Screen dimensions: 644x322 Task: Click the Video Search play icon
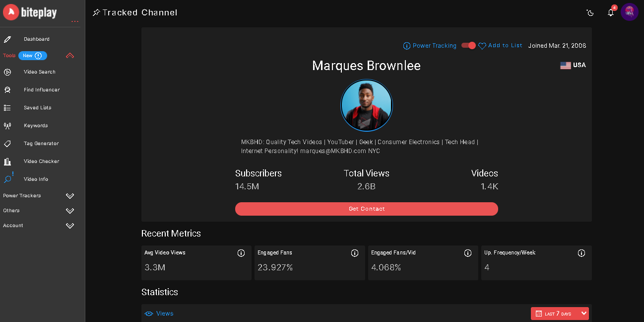(x=7, y=72)
